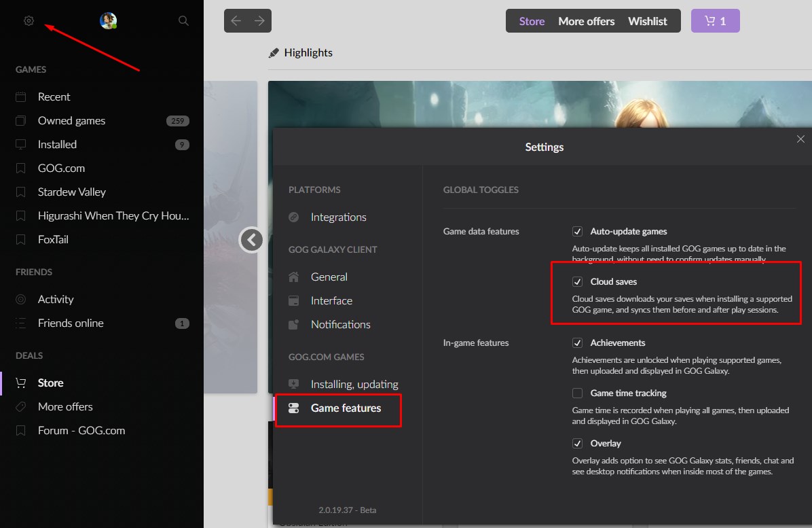The height and width of the screenshot is (528, 812).
Task: Click the Friends online 1 count badge
Action: pos(182,323)
